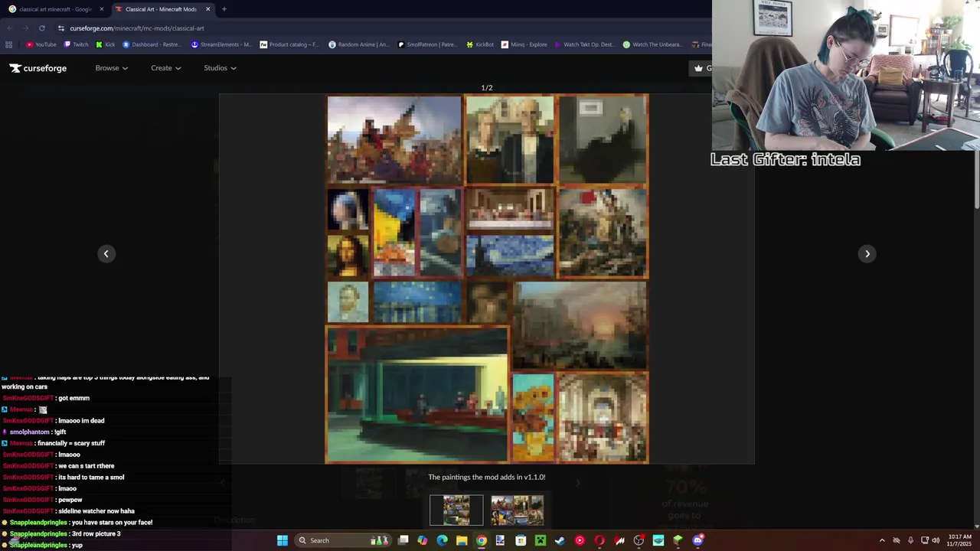Viewport: 980px width, 551px height.
Task: Open Discord from the taskbar
Action: pos(697,540)
